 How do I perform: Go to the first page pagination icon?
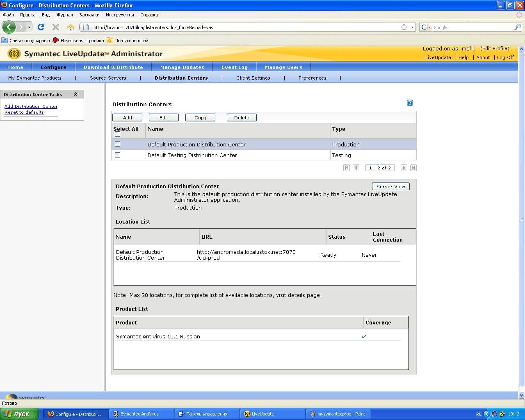click(x=347, y=168)
